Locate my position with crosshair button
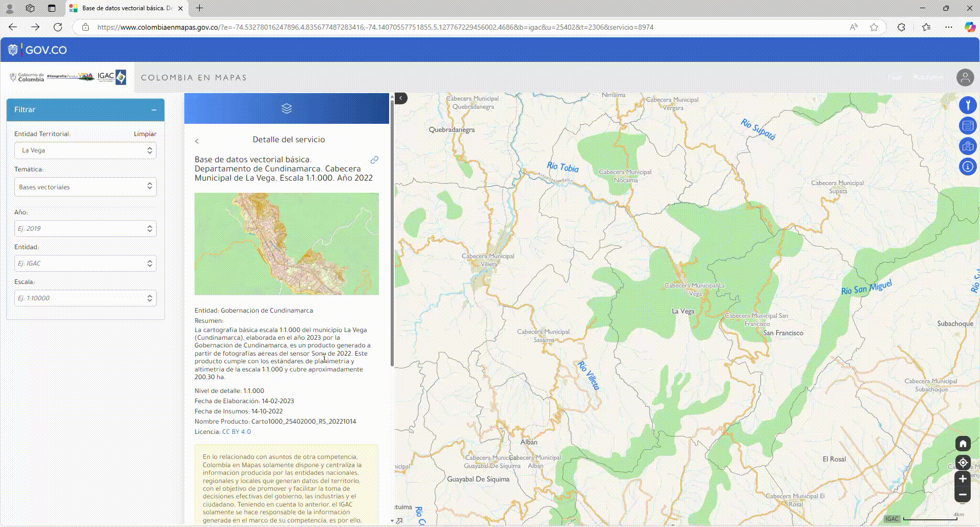The width and height of the screenshot is (980, 527). (963, 463)
